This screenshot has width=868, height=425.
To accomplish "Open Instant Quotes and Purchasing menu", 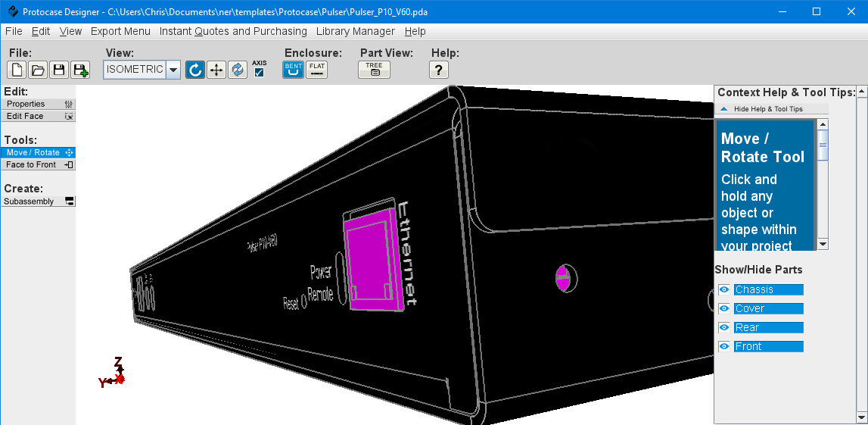I will click(x=233, y=31).
